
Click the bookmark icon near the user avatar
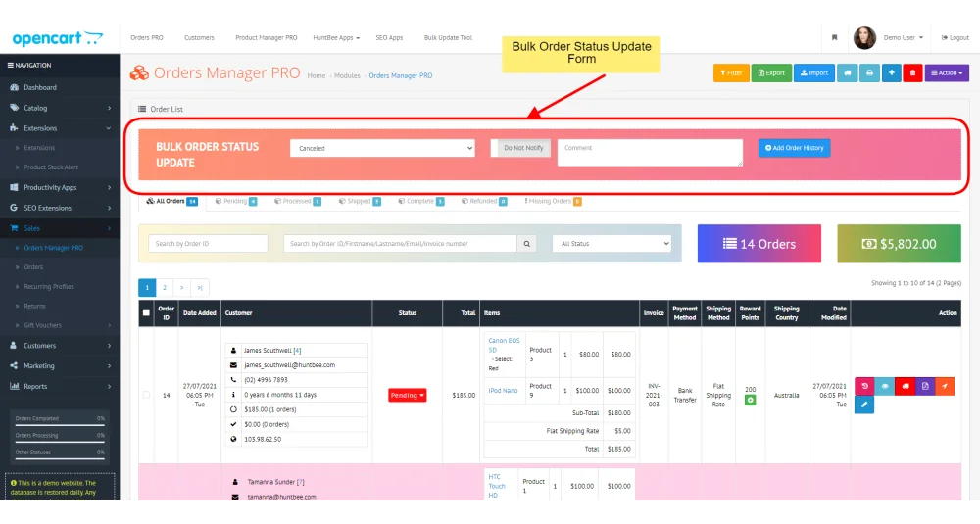coord(834,37)
